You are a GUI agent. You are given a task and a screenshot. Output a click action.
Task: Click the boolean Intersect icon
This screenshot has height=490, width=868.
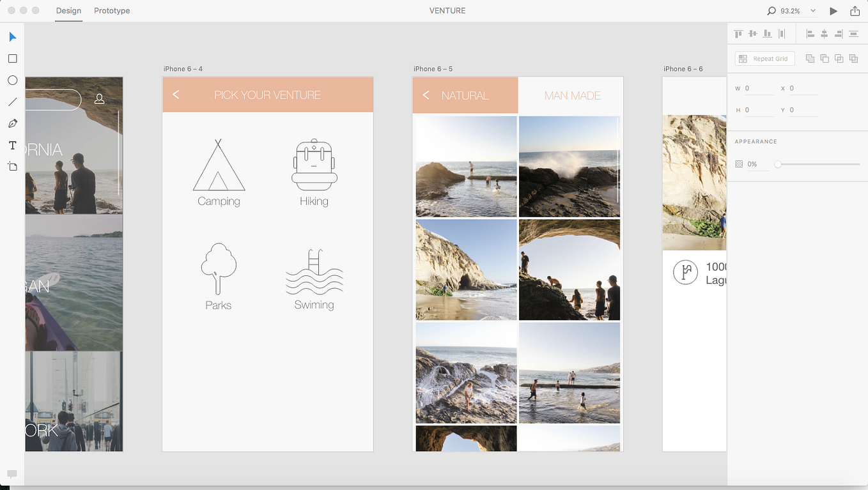click(839, 59)
